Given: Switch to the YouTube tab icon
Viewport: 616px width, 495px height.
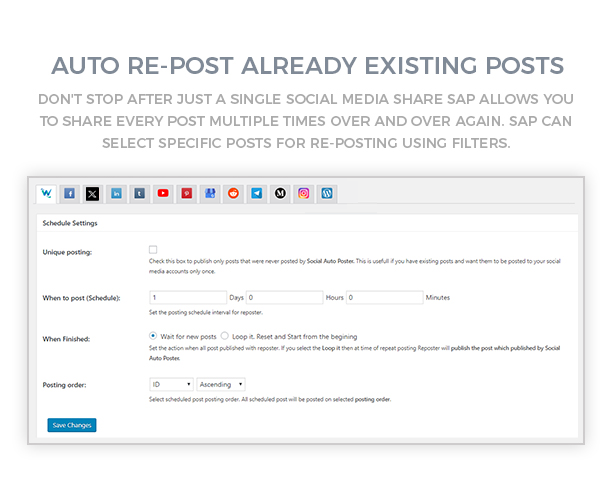Looking at the screenshot, I should [163, 194].
